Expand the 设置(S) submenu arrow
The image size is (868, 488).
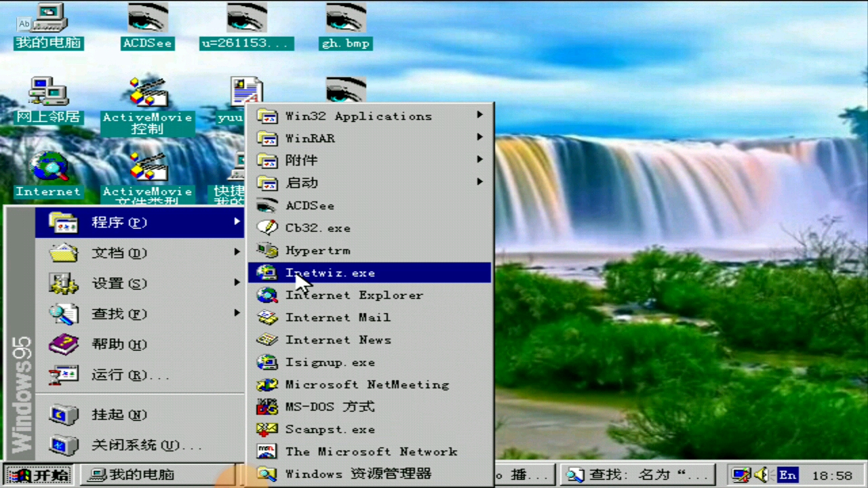pos(237,283)
